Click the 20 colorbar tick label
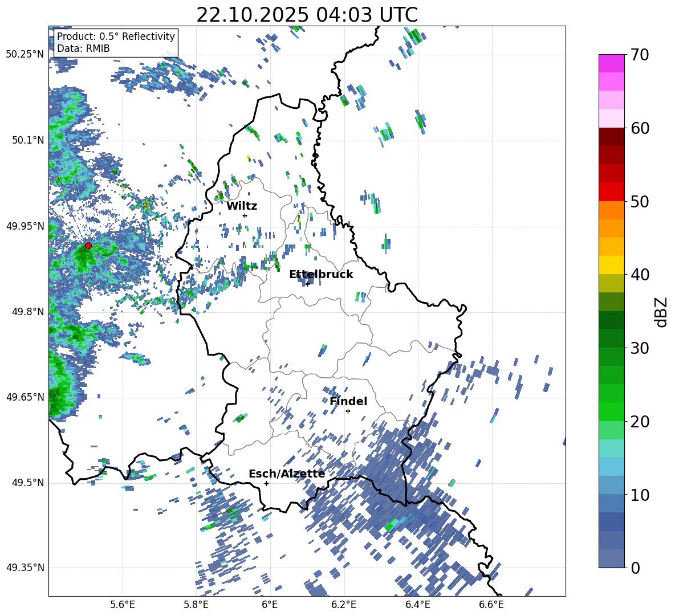This screenshot has height=616, width=675. coord(639,422)
